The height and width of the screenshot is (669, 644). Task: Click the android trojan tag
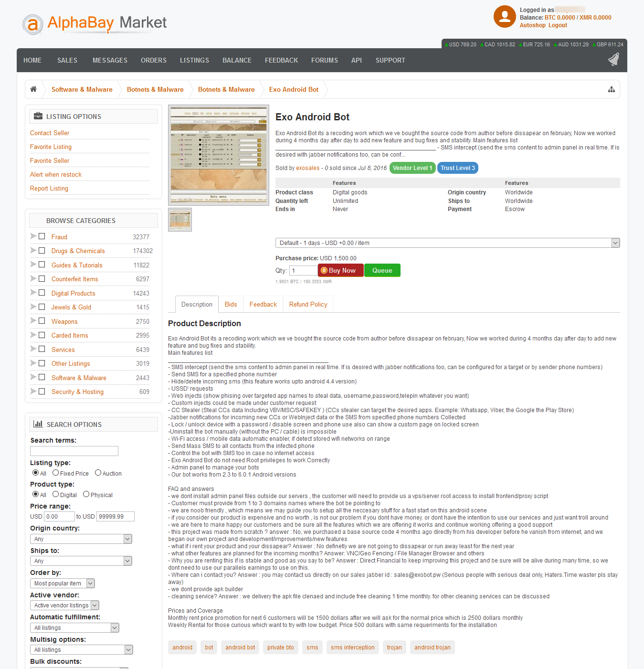[x=432, y=648]
